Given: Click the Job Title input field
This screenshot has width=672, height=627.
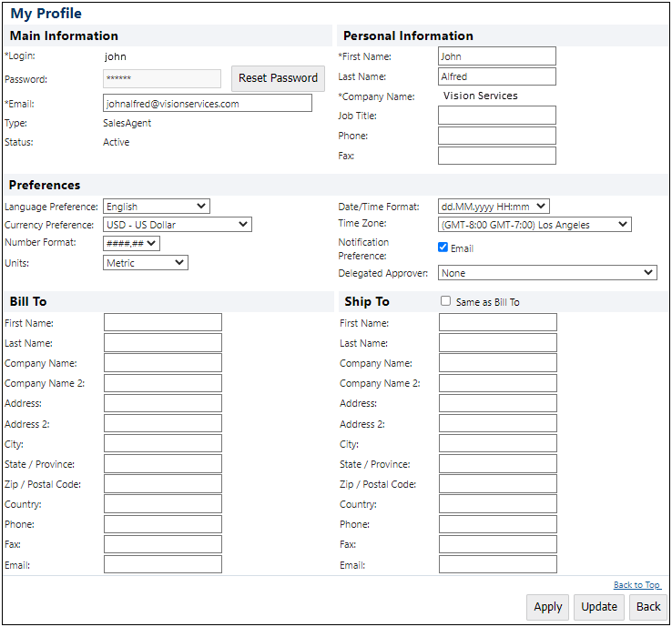Looking at the screenshot, I should [x=497, y=116].
